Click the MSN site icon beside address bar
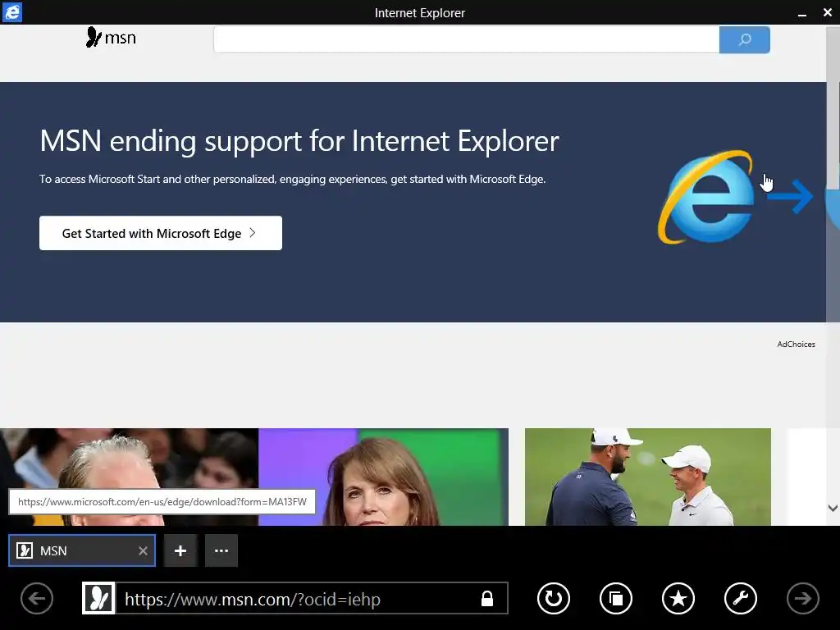 tap(98, 598)
